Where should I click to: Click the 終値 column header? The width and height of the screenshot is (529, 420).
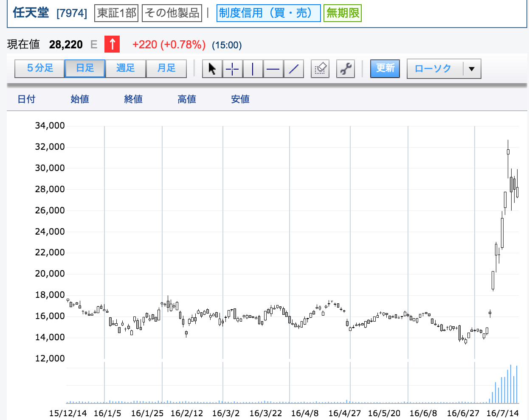click(x=133, y=99)
